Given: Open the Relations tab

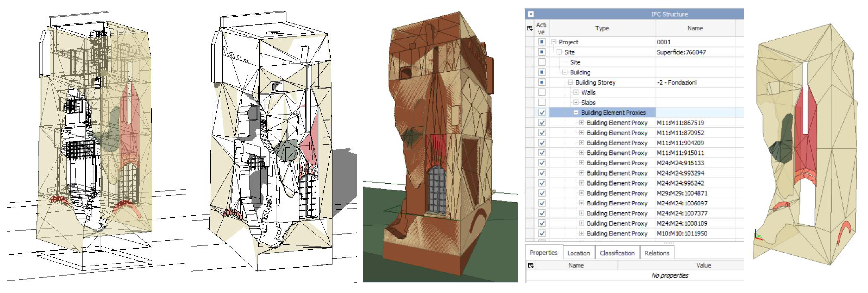Looking at the screenshot, I should [656, 253].
